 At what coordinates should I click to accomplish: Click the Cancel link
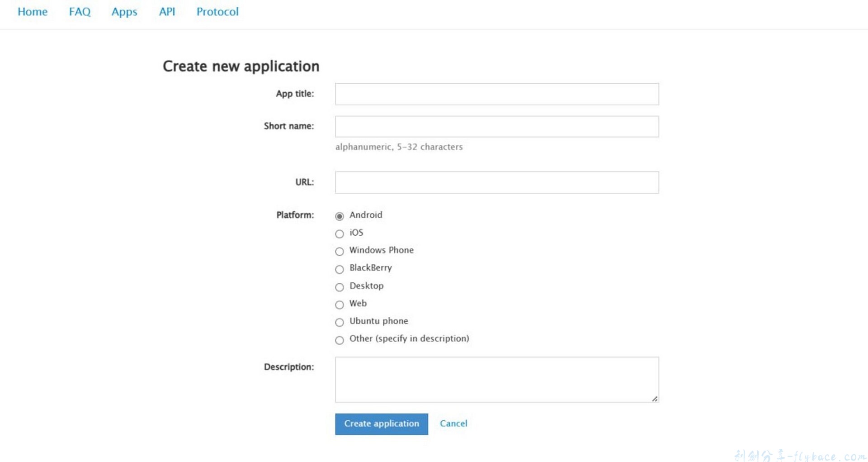pos(453,424)
